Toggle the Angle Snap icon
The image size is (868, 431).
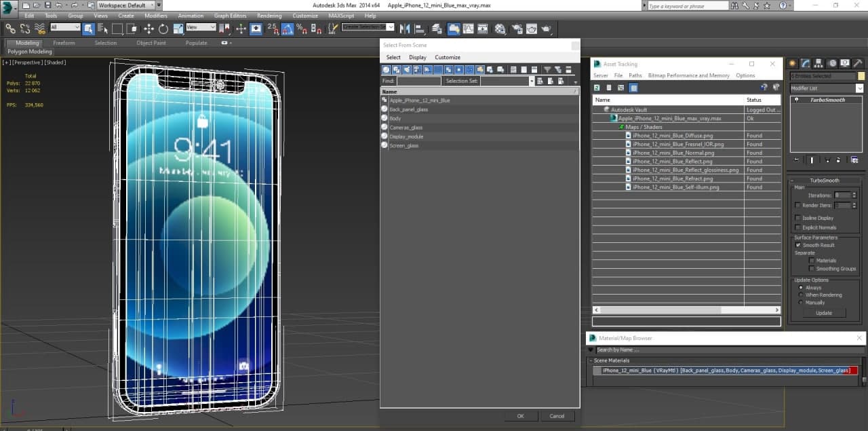point(288,29)
